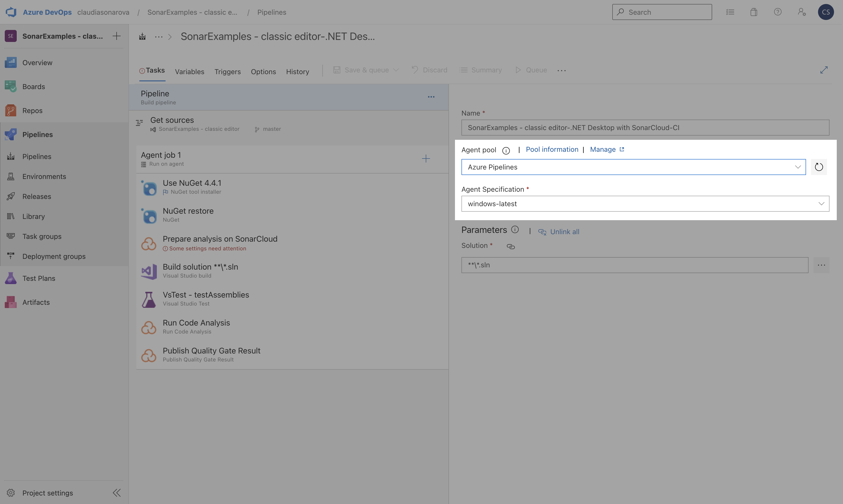Viewport: 843px width, 504px height.
Task: Select the Build solution task
Action: [x=292, y=271]
